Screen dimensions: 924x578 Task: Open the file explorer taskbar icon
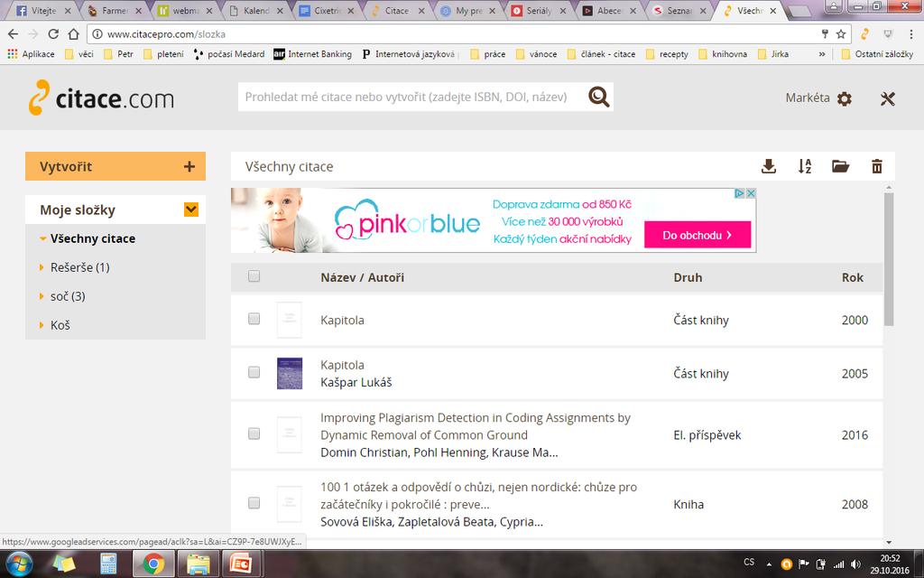pyautogui.click(x=199, y=564)
